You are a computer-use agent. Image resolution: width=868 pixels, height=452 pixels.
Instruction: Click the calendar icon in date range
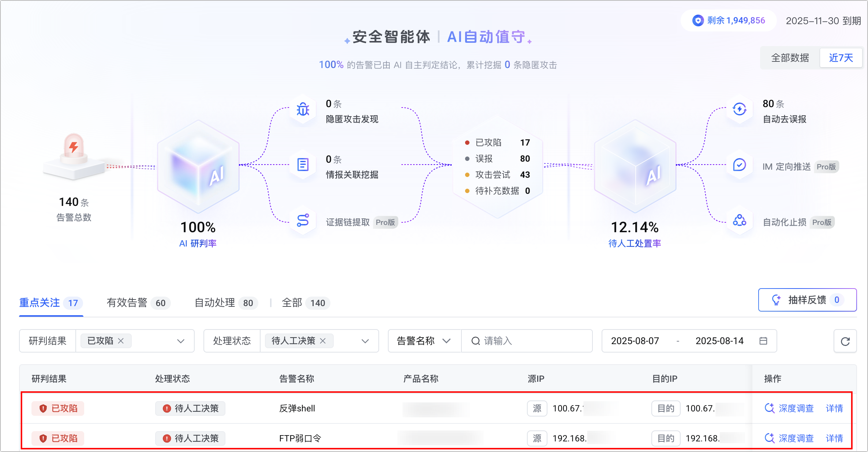763,341
